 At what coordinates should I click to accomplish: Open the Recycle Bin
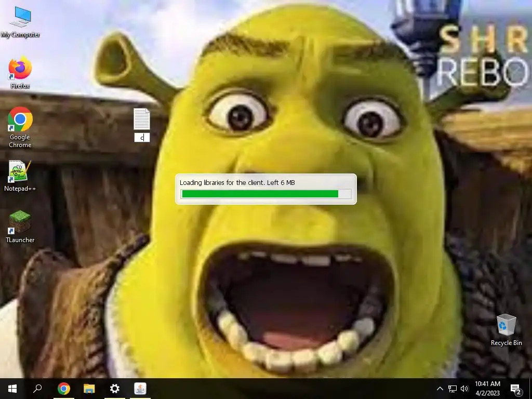506,330
